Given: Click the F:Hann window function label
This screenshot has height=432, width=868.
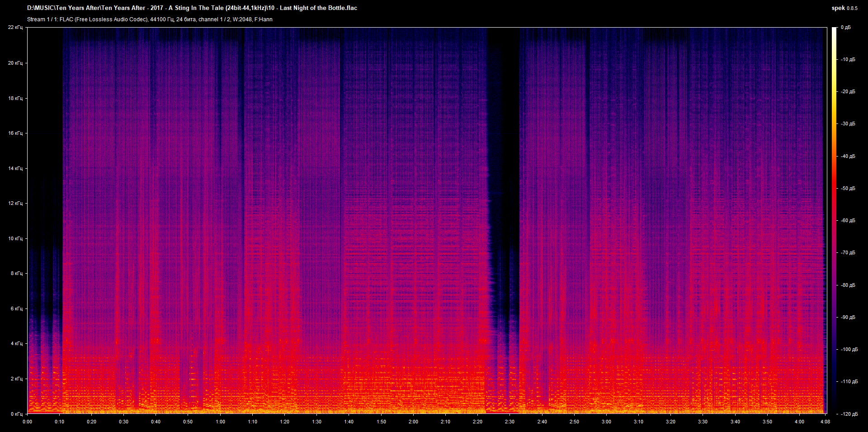Looking at the screenshot, I should click(264, 19).
